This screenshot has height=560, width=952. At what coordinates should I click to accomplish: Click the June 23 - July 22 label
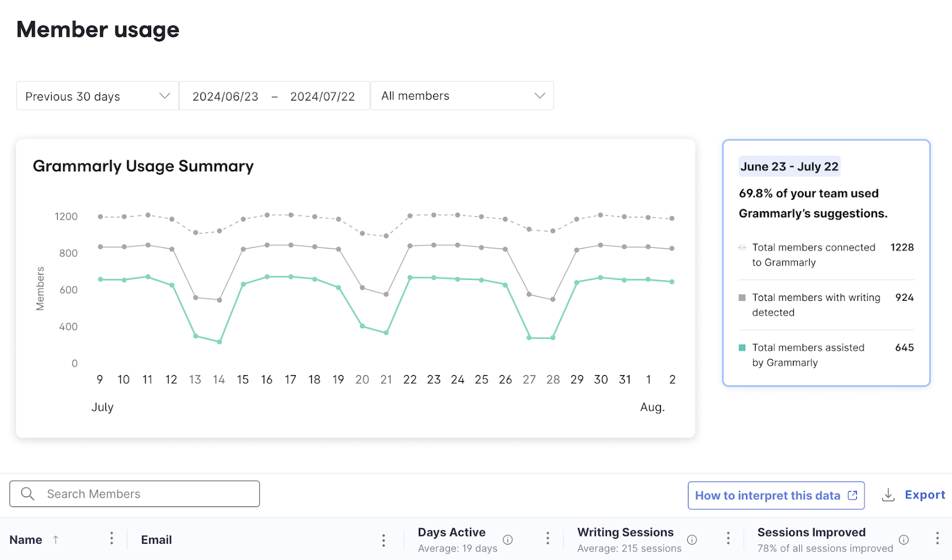(790, 166)
